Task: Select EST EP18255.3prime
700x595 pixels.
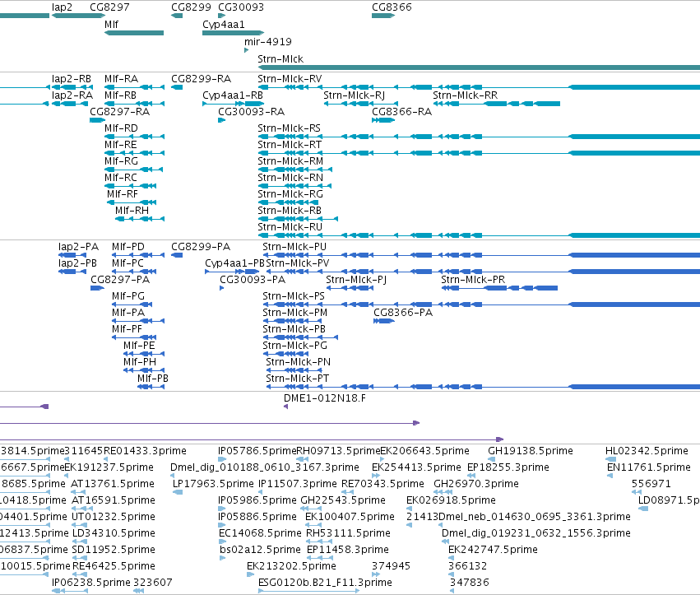Action: pos(508,467)
